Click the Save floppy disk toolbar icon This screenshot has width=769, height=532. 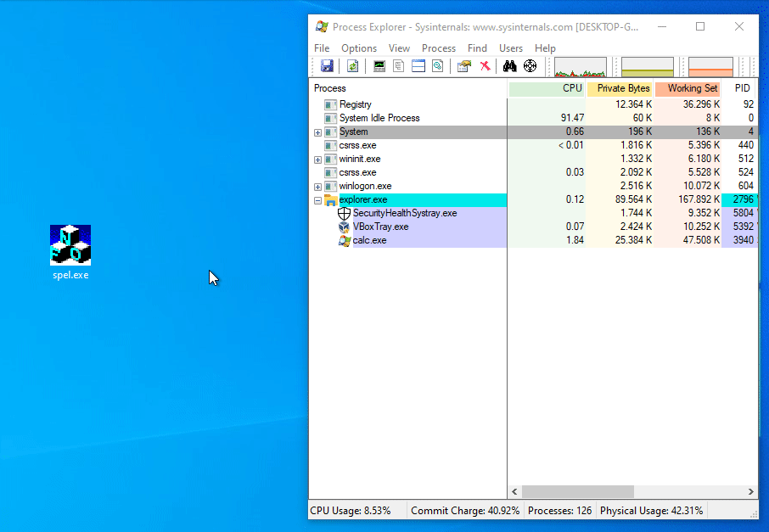[327, 65]
